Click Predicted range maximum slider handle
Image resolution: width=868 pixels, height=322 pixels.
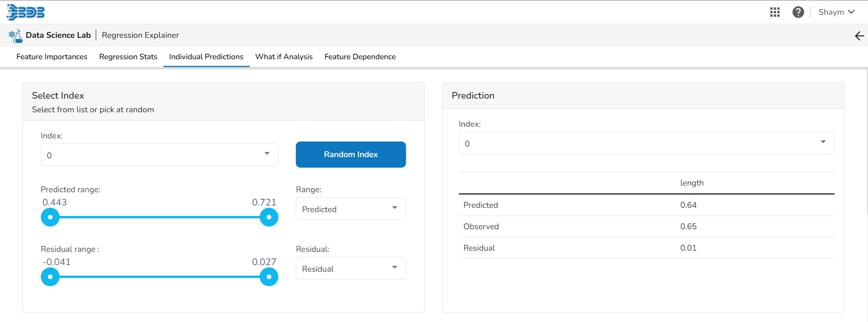(x=269, y=217)
